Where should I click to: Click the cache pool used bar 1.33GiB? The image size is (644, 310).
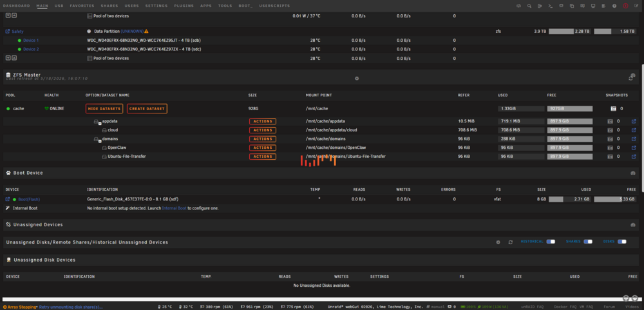tap(521, 108)
